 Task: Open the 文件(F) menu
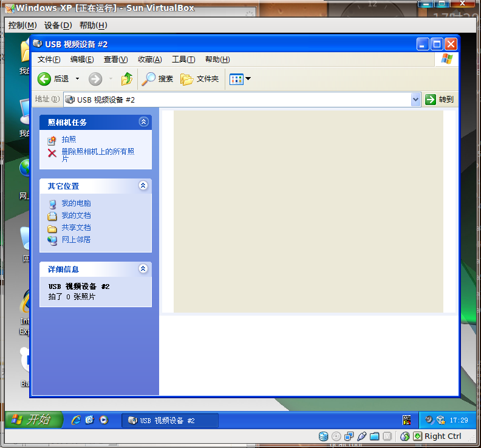pos(49,59)
